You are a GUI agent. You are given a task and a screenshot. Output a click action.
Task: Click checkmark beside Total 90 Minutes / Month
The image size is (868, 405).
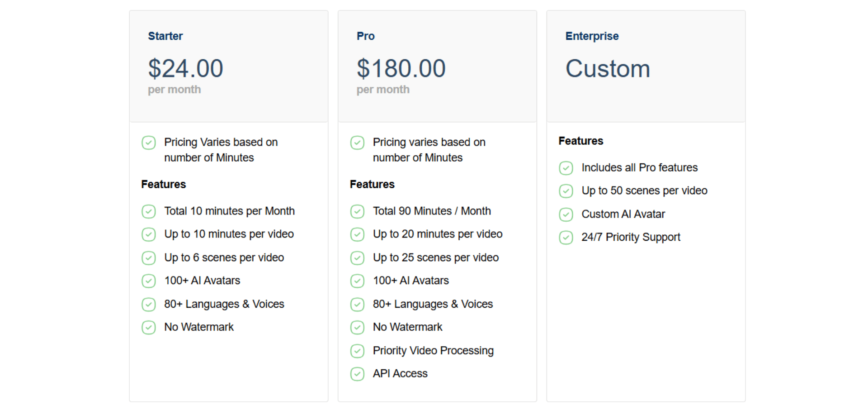click(x=357, y=211)
